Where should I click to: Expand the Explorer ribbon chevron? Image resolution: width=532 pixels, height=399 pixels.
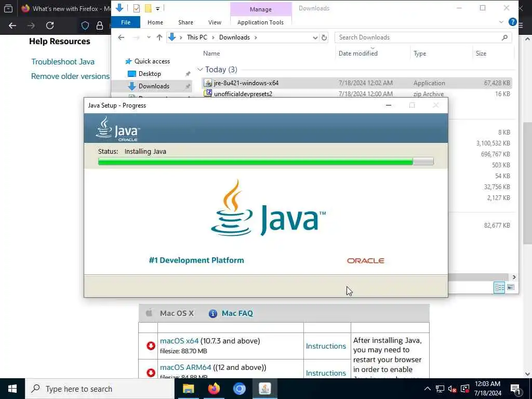pyautogui.click(x=501, y=22)
